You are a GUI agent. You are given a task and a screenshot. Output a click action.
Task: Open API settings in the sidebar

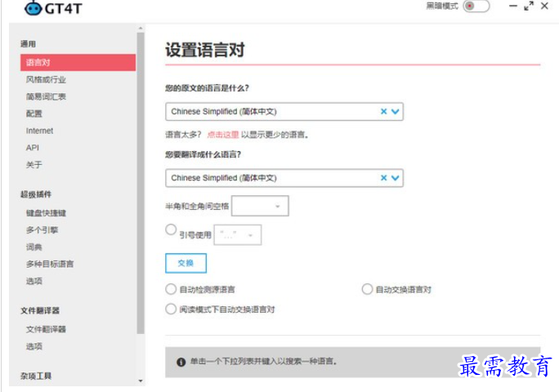pyautogui.click(x=33, y=148)
